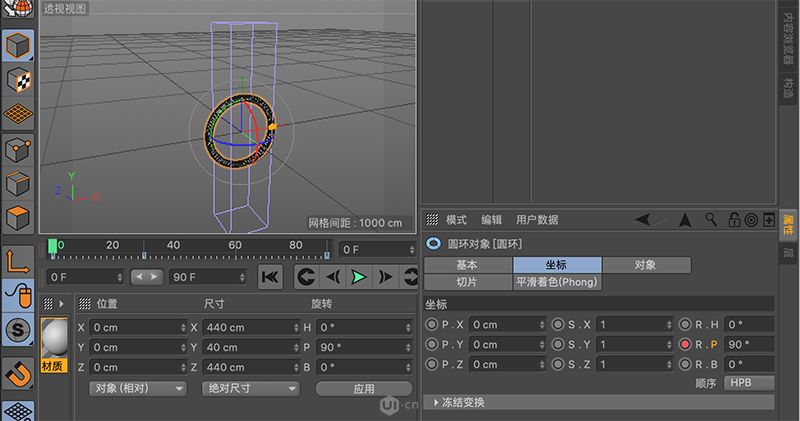
Task: Click the 应用 apply button
Action: click(363, 388)
